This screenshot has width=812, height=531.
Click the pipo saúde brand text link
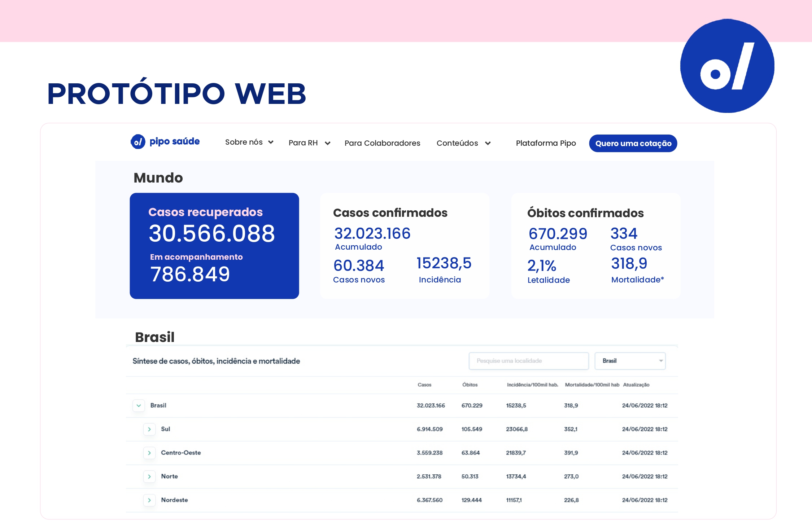[x=174, y=141]
